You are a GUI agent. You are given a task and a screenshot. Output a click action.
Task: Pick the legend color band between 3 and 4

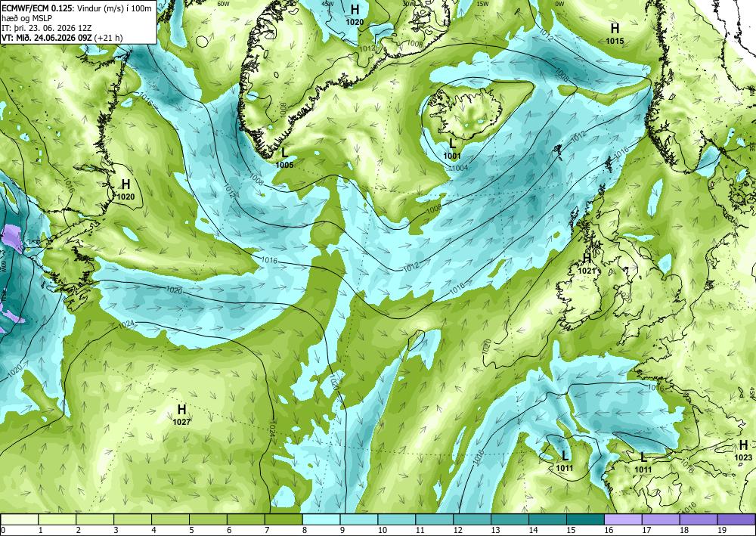pos(132,519)
